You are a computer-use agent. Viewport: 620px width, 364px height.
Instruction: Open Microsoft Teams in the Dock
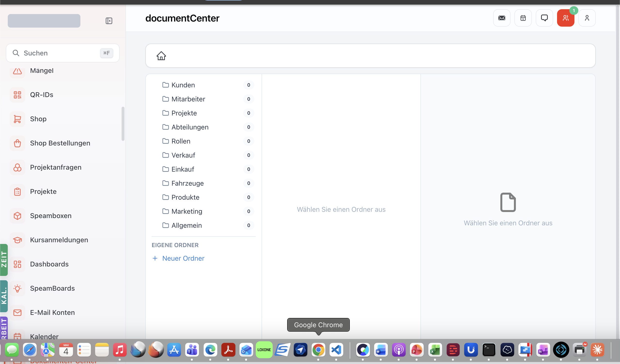pos(192,350)
